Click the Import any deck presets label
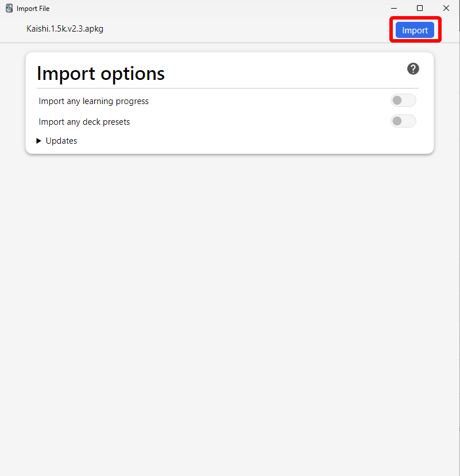Viewport: 460px width, 476px height. click(84, 122)
